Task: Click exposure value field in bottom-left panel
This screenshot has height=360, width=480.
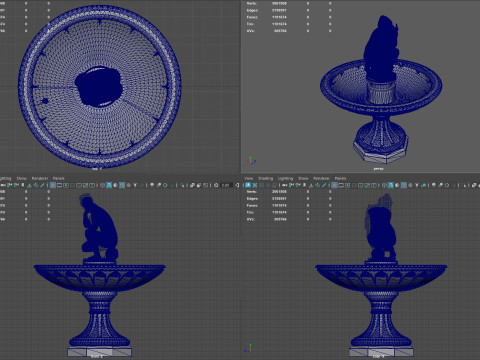Action: click(226, 185)
